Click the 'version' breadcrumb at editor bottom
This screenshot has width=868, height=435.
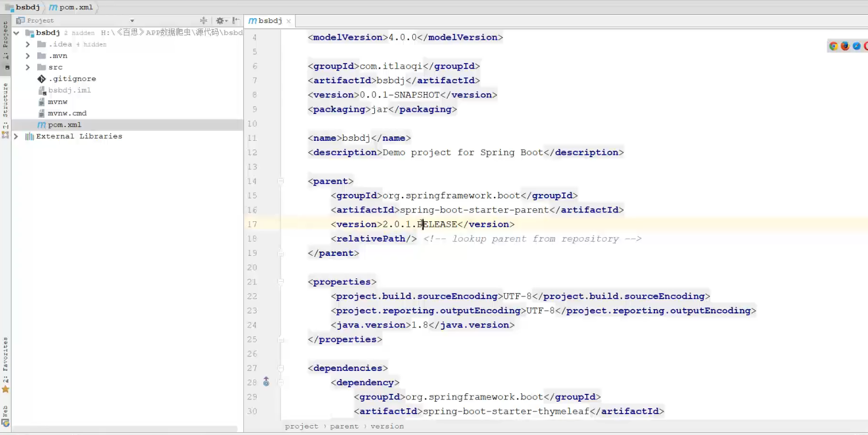point(387,426)
